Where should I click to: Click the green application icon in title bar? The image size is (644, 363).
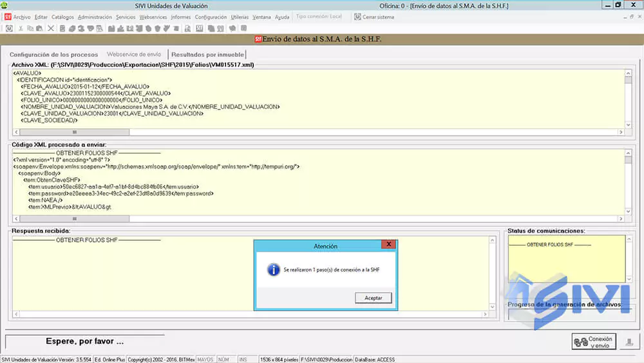[4, 5]
